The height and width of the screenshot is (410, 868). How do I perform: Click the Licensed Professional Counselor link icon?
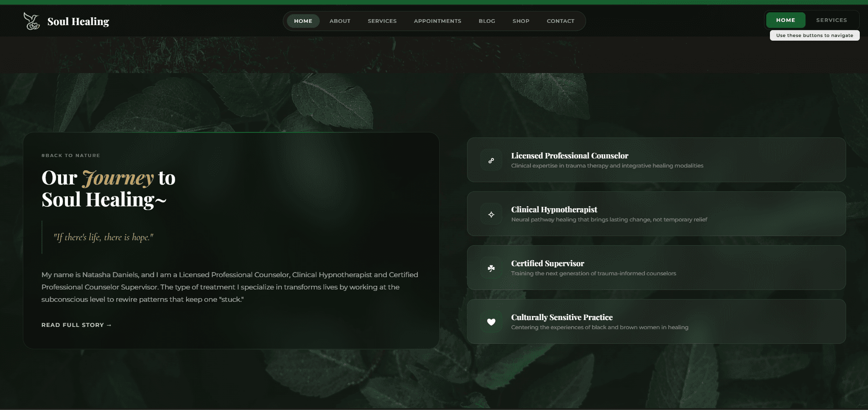[491, 161]
